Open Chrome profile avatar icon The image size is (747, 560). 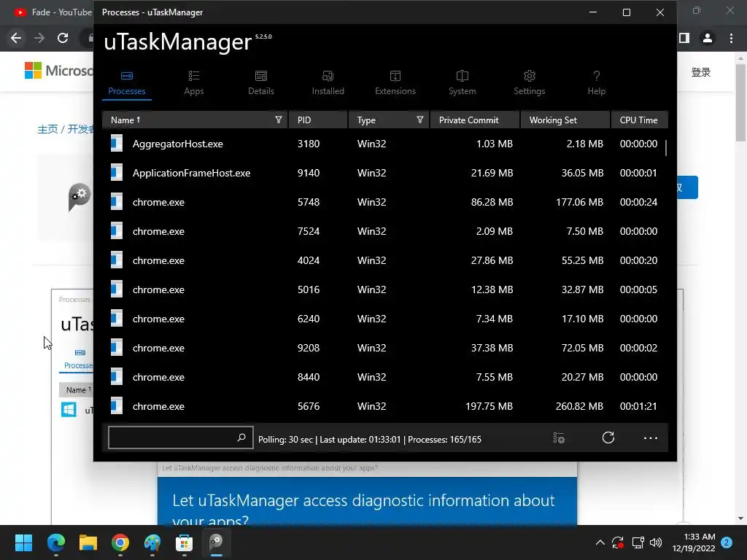tap(708, 38)
